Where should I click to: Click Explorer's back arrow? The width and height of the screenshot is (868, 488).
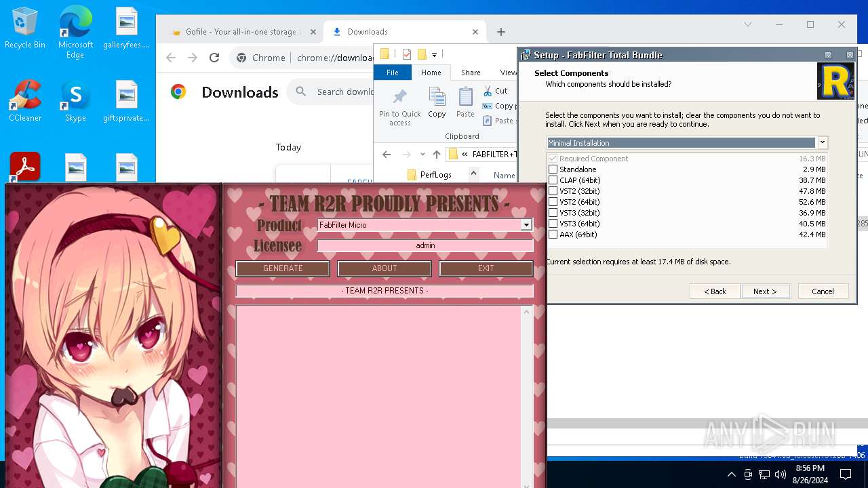point(387,155)
